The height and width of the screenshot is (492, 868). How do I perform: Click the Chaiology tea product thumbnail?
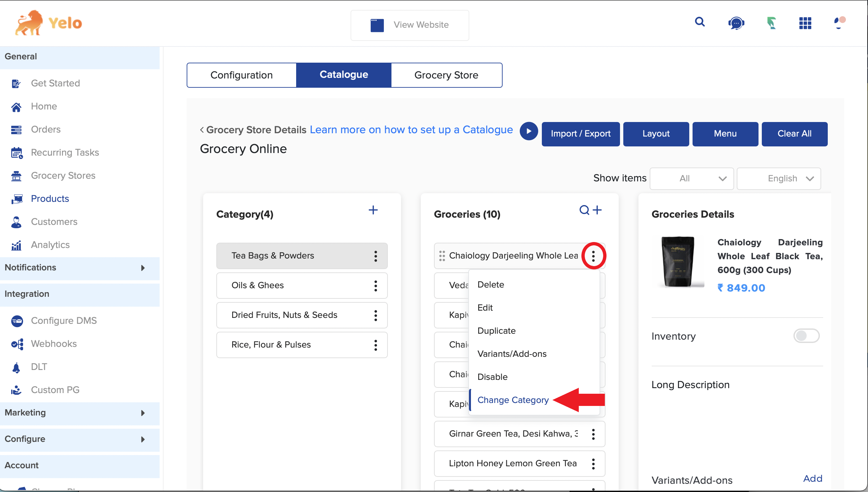point(678,261)
